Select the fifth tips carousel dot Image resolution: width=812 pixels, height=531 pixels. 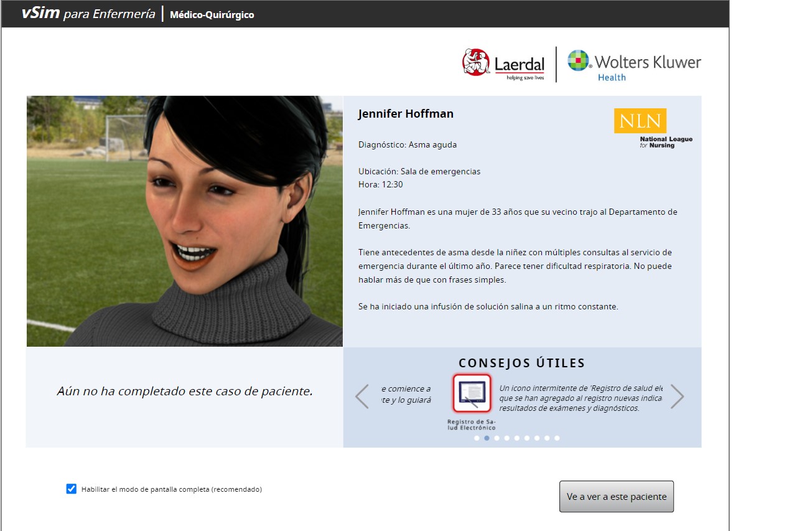(x=516, y=438)
